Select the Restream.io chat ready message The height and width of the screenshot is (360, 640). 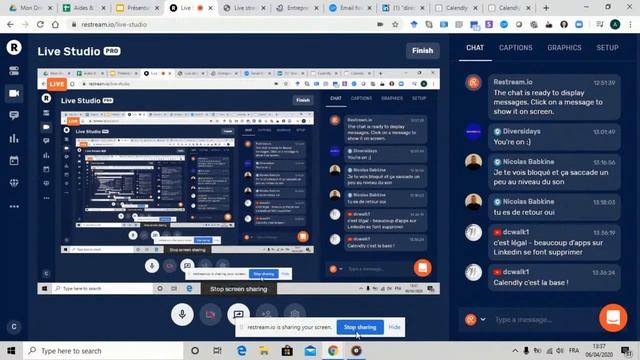(554, 97)
